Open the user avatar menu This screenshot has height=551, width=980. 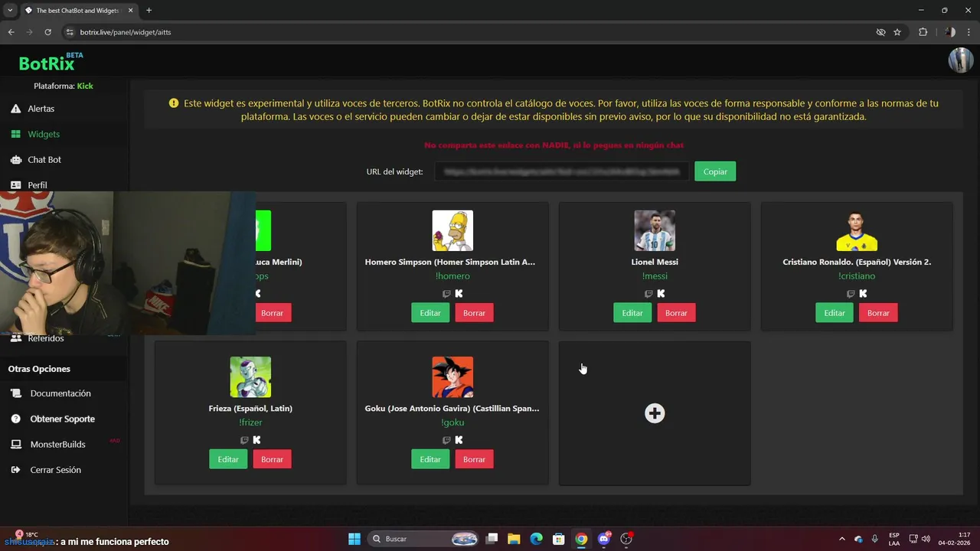(961, 60)
